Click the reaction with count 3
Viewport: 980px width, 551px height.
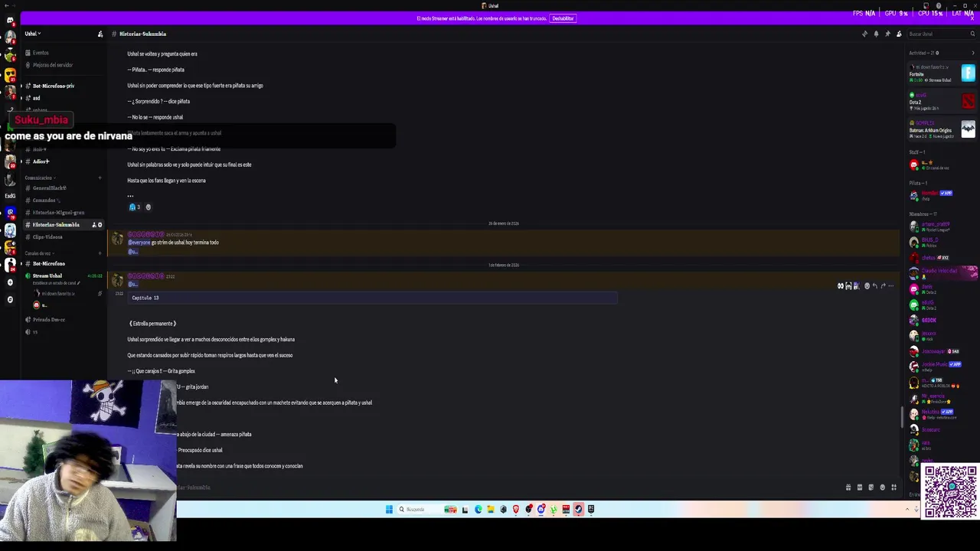(x=134, y=207)
